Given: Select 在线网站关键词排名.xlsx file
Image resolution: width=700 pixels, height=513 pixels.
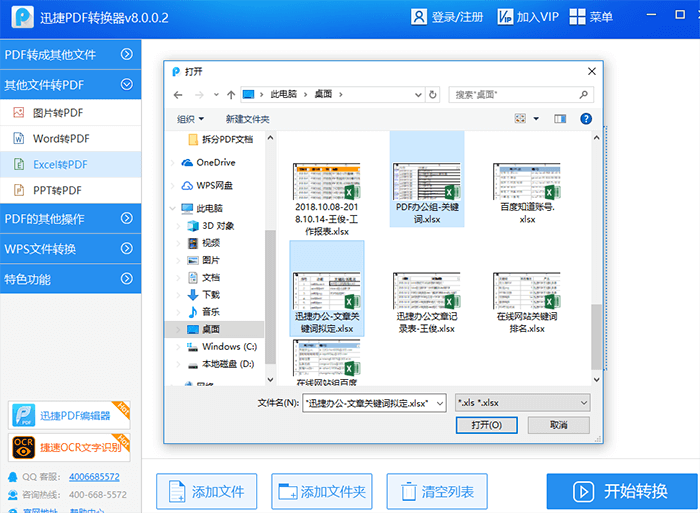Looking at the screenshot, I should pyautogui.click(x=527, y=303).
